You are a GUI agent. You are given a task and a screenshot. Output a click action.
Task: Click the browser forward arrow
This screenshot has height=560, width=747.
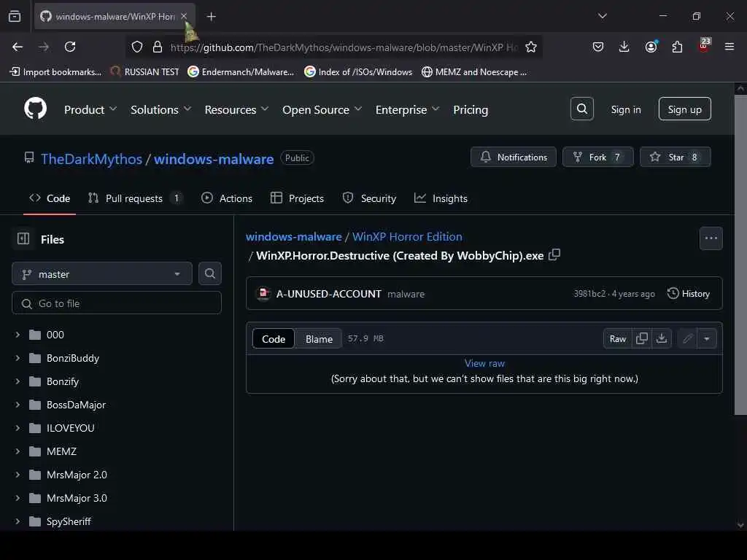(44, 47)
